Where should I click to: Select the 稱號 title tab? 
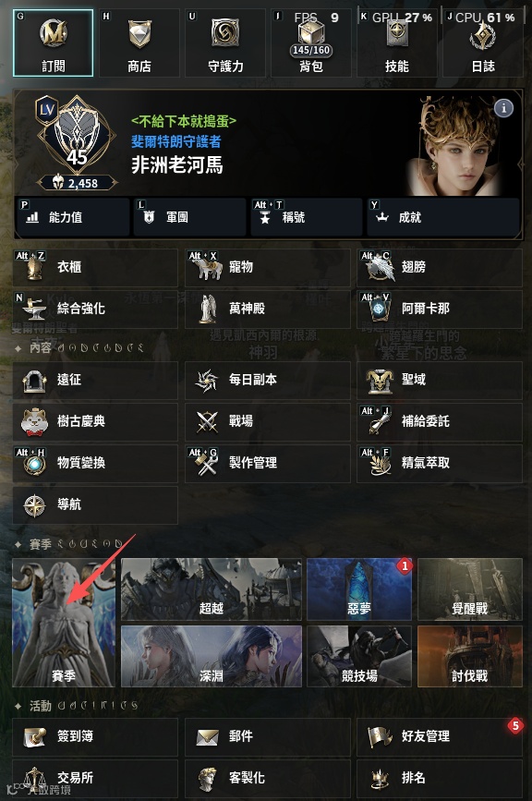pos(307,217)
